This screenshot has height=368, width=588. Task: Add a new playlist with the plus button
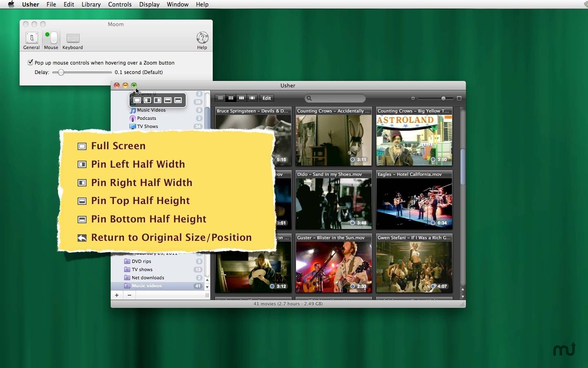pos(117,295)
